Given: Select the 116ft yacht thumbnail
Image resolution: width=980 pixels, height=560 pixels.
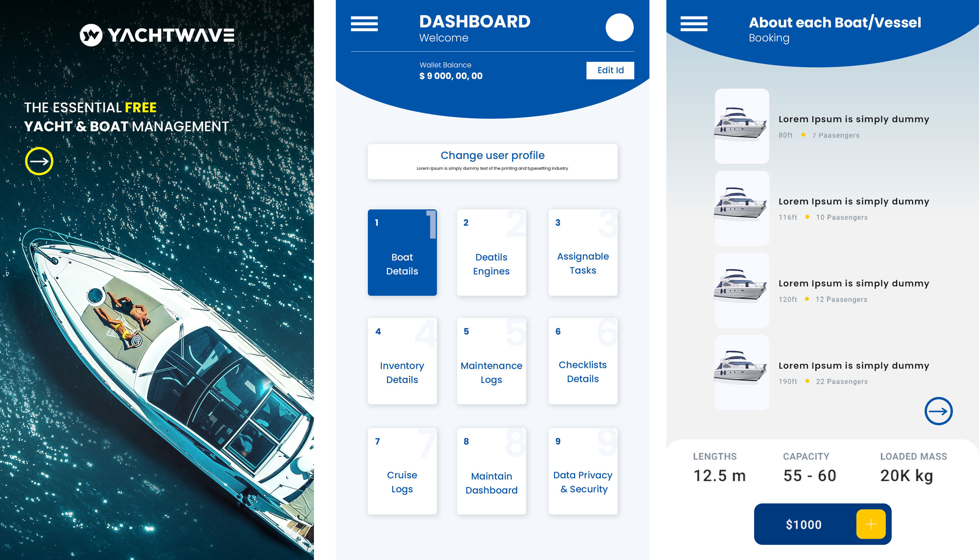Looking at the screenshot, I should pyautogui.click(x=741, y=208).
